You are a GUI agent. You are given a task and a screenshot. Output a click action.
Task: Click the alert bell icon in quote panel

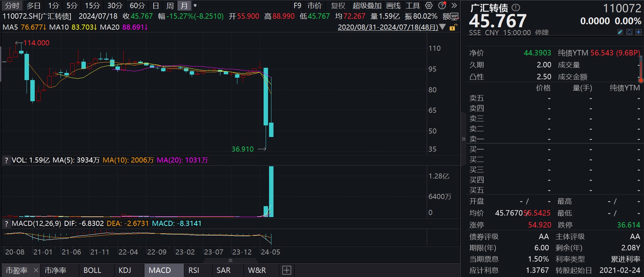629,32
